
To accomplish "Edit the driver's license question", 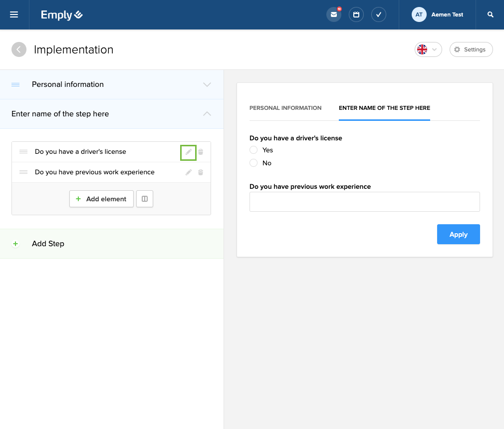I will click(188, 152).
